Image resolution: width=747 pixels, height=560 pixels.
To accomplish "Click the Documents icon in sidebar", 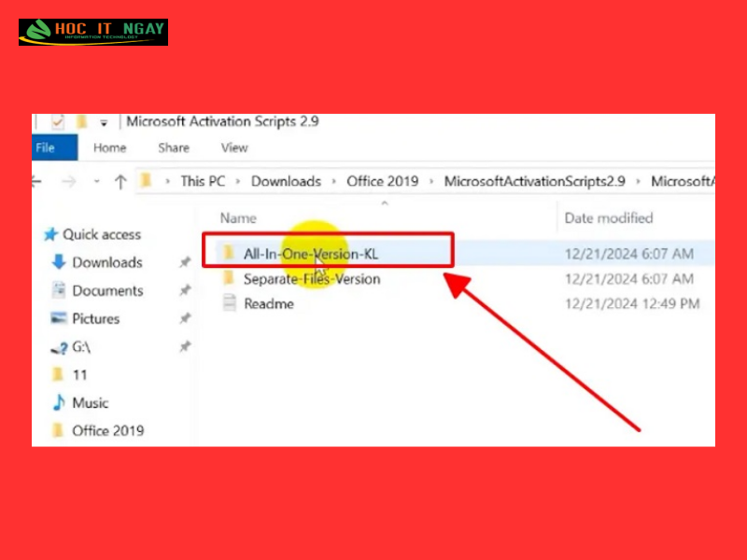I will (59, 290).
